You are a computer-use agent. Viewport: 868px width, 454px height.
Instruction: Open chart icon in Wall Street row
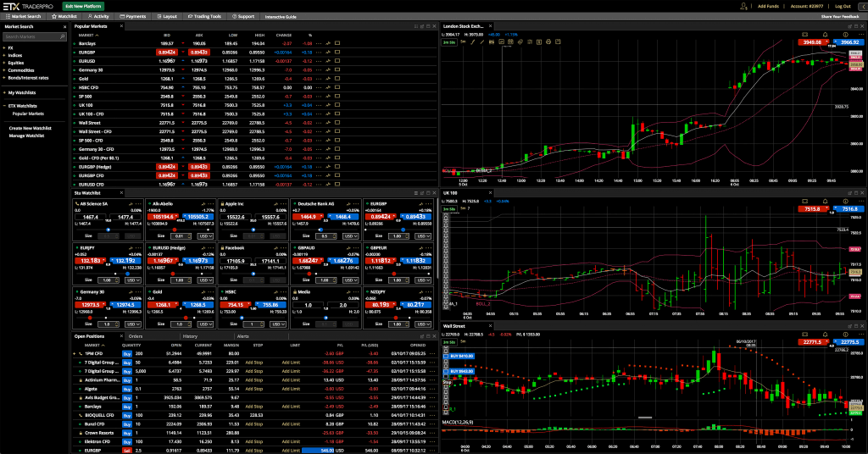328,123
